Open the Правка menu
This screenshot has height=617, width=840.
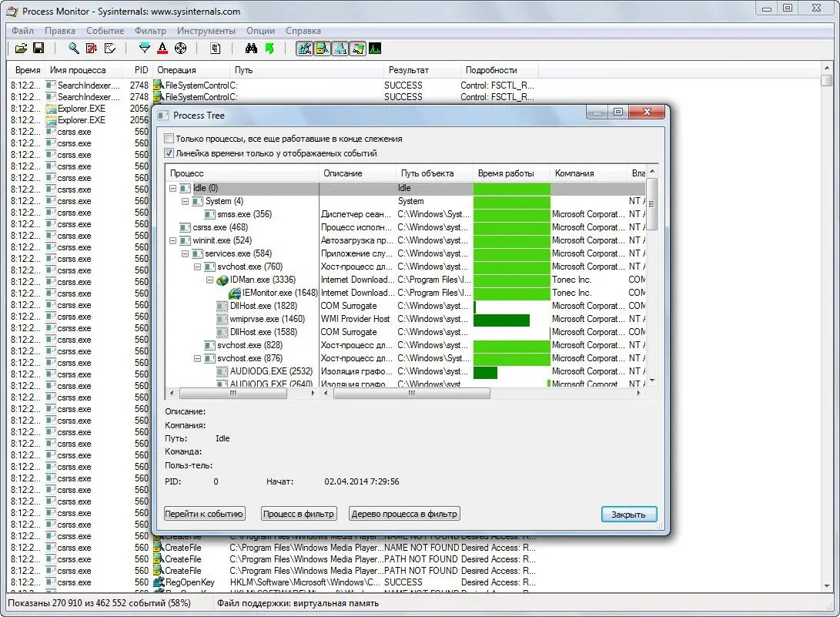60,31
